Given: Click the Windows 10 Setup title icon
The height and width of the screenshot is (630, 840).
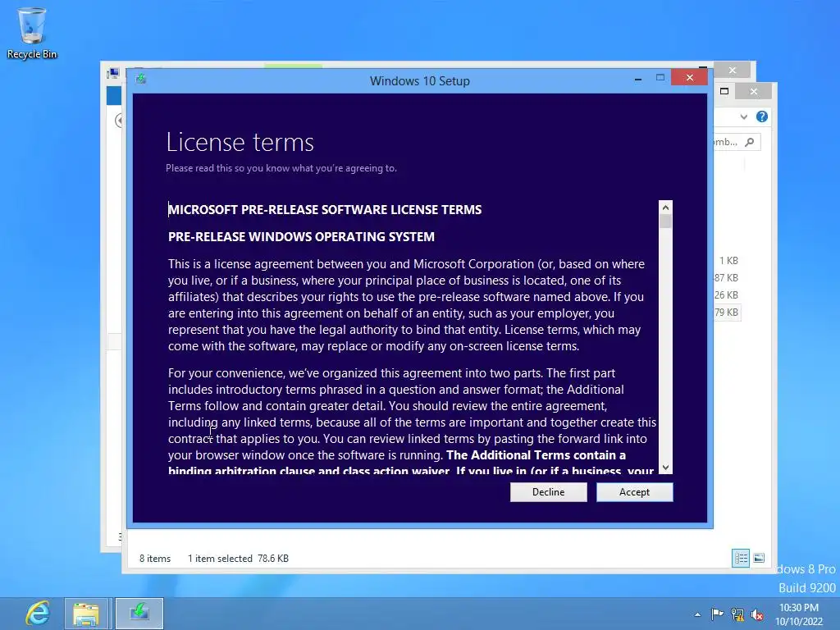Looking at the screenshot, I should 141,80.
